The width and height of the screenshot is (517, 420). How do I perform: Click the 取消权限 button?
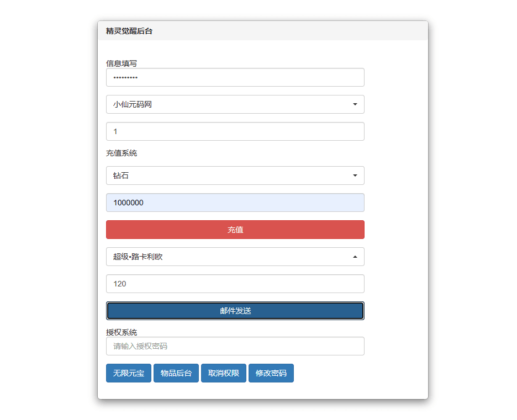[224, 373]
